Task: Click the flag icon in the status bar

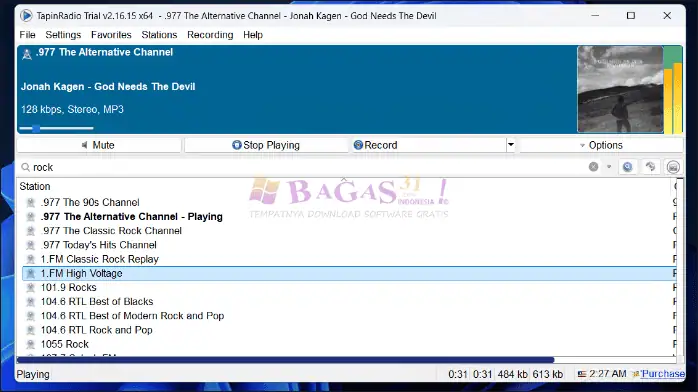Action: click(x=582, y=374)
